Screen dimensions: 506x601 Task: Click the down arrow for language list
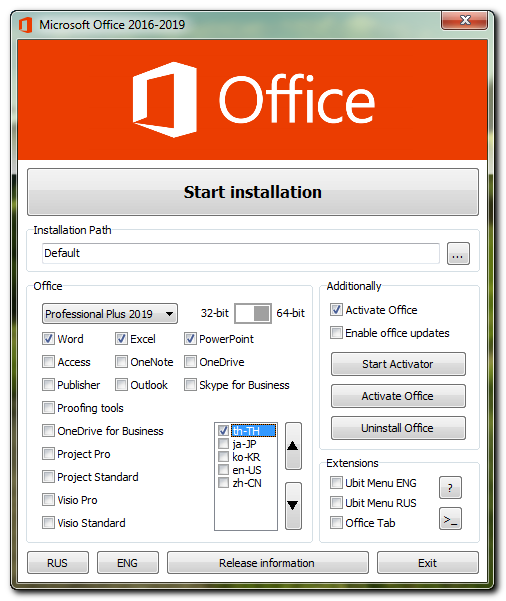pyautogui.click(x=293, y=506)
